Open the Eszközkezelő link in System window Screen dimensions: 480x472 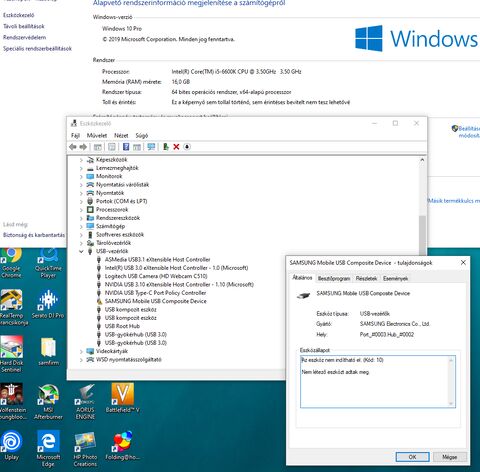click(x=19, y=15)
